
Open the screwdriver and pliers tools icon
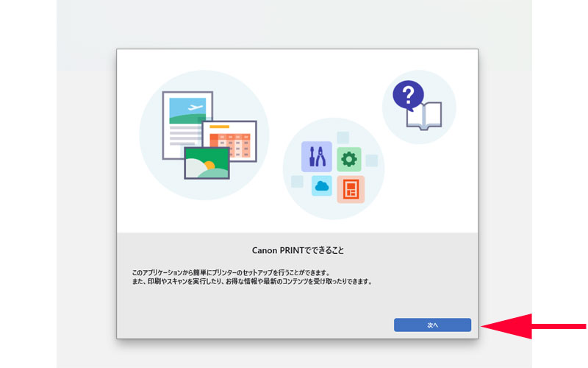tap(318, 157)
